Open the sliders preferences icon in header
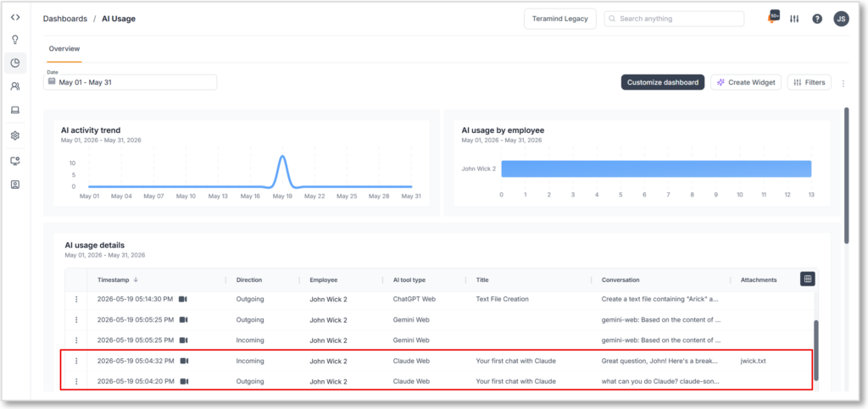The image size is (868, 409). tap(794, 19)
